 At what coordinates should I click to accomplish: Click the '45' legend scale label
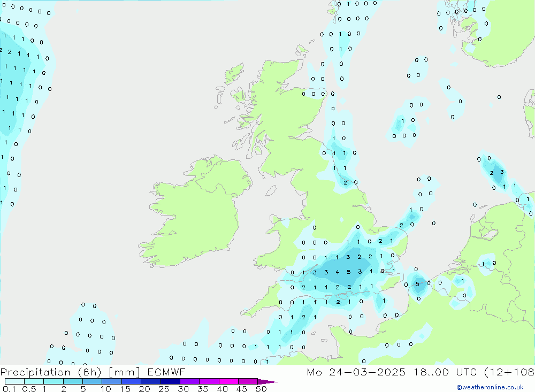click(242, 389)
